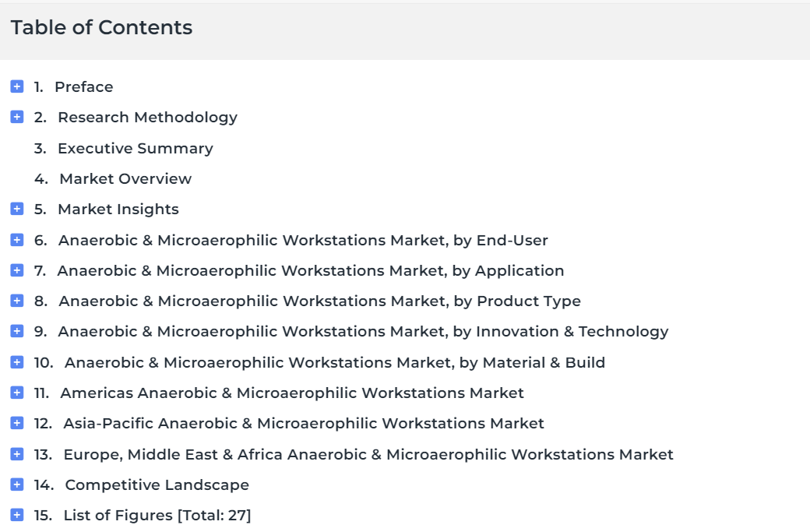
Task: Click the Research Methodology title text
Action: 148,118
